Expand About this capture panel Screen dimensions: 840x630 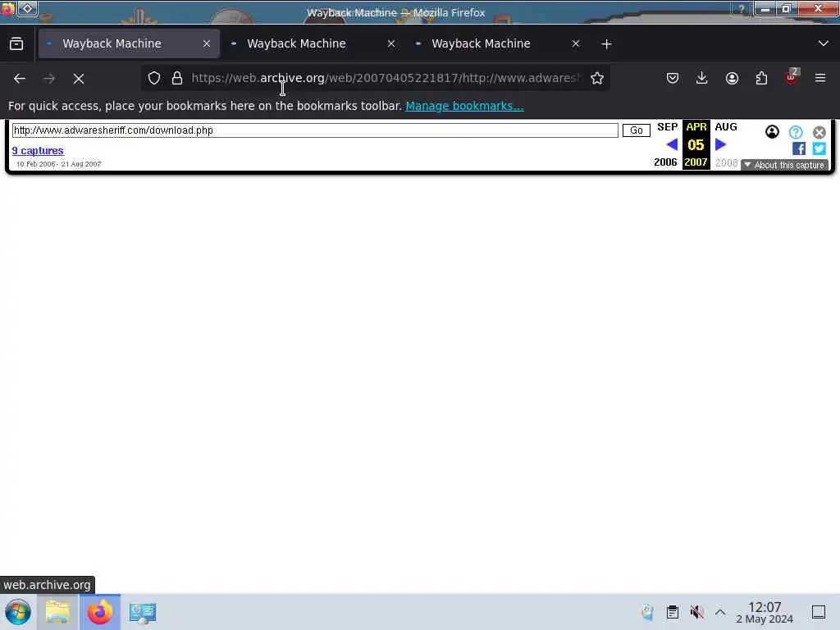pos(784,165)
